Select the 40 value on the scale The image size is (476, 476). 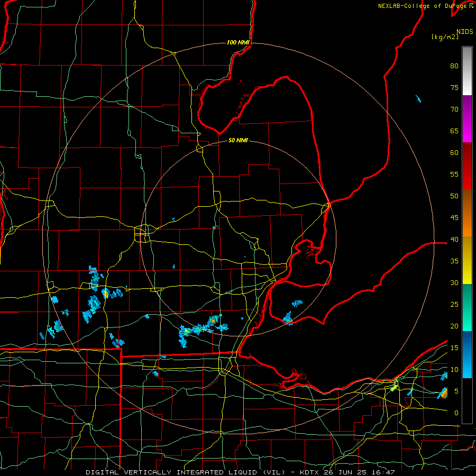[x=454, y=239]
